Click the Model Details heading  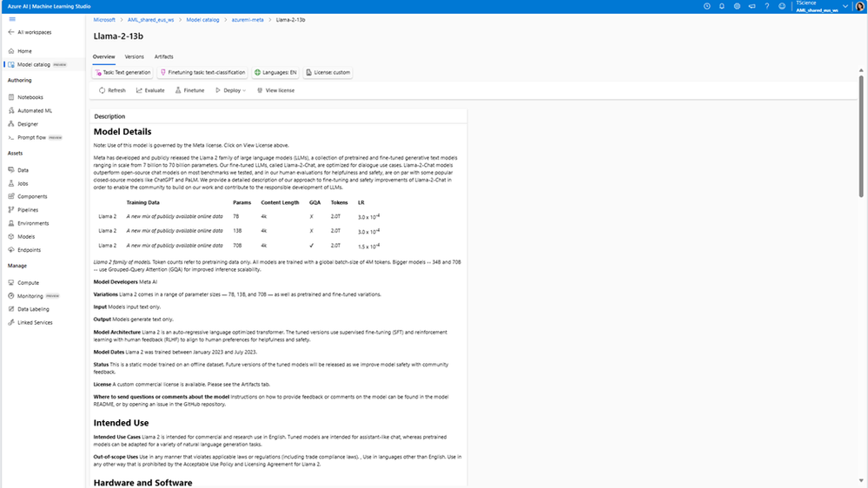pyautogui.click(x=123, y=132)
